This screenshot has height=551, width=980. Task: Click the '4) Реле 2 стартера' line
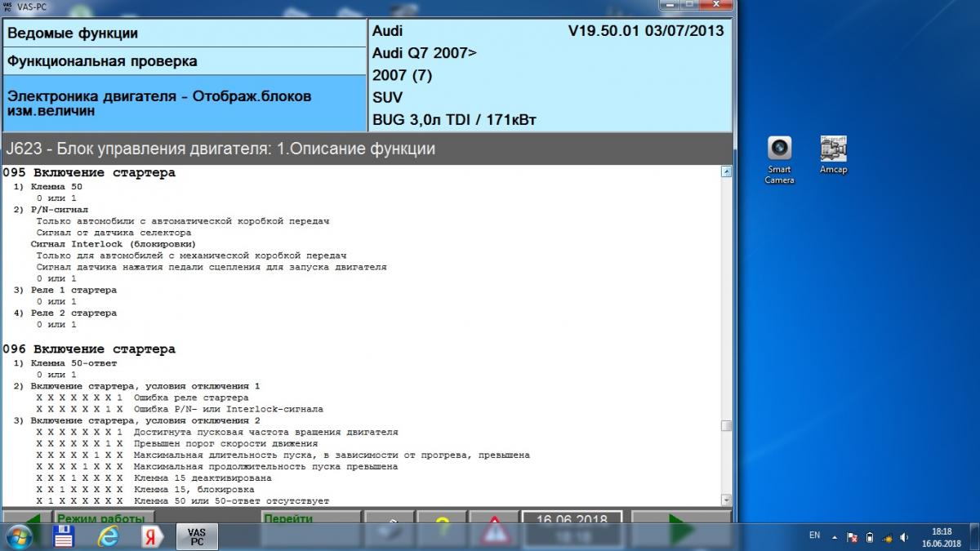point(65,313)
